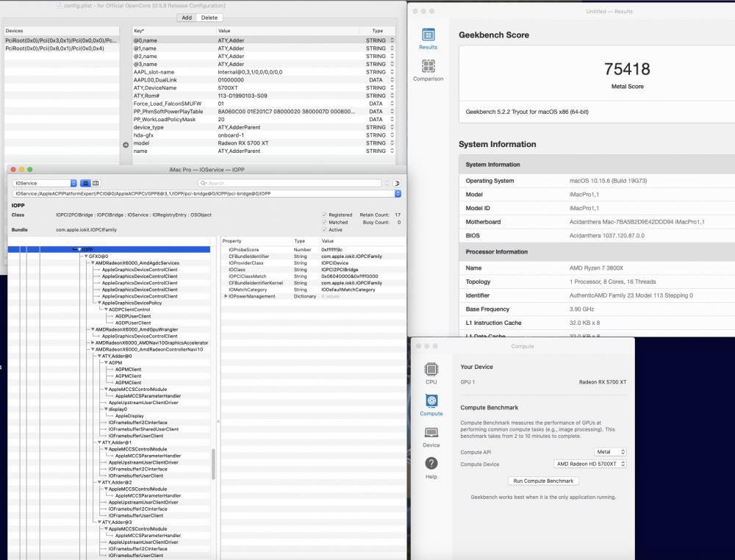Toggle Registered checkbox
The height and width of the screenshot is (560, 735).
[324, 215]
